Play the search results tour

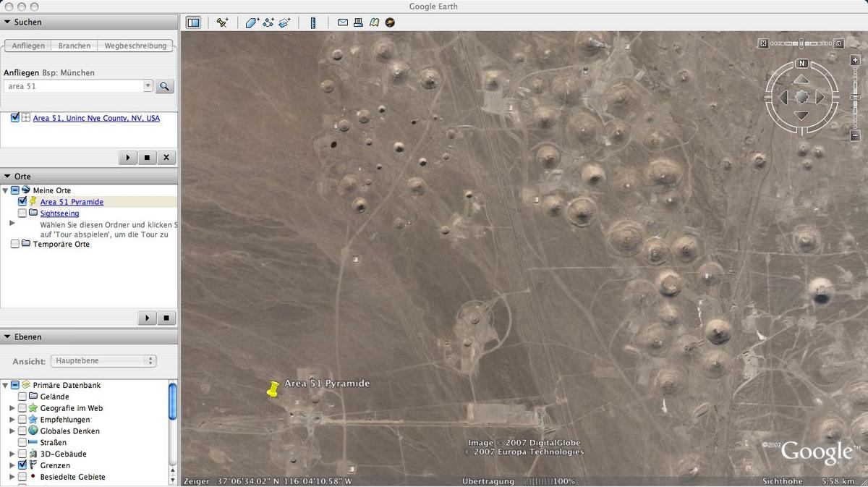(128, 157)
